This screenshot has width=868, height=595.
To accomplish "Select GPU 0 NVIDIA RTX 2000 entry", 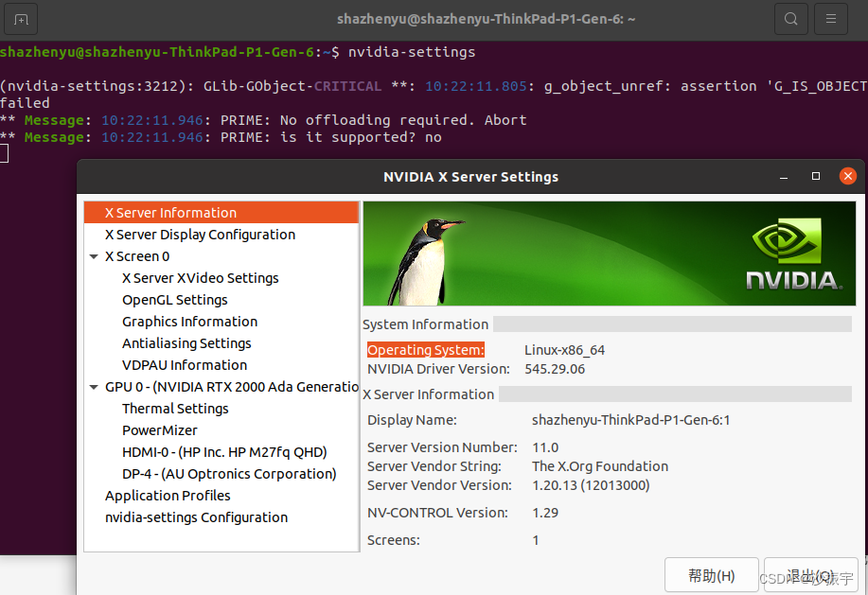I will point(232,387).
